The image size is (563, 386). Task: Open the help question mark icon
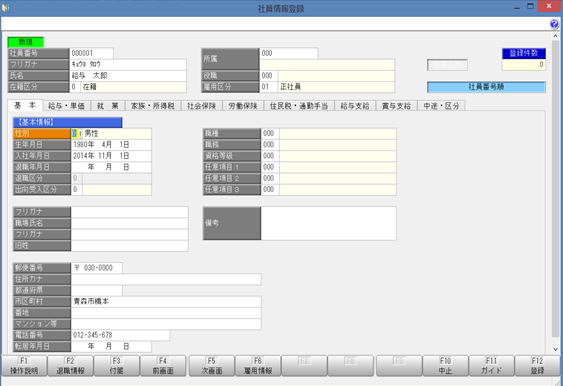tap(554, 24)
